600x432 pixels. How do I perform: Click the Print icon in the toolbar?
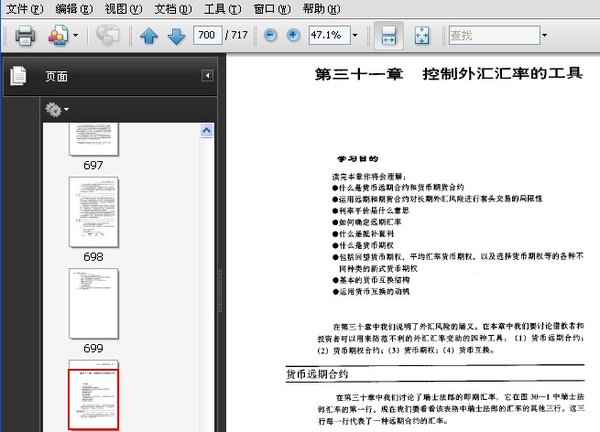click(x=25, y=36)
